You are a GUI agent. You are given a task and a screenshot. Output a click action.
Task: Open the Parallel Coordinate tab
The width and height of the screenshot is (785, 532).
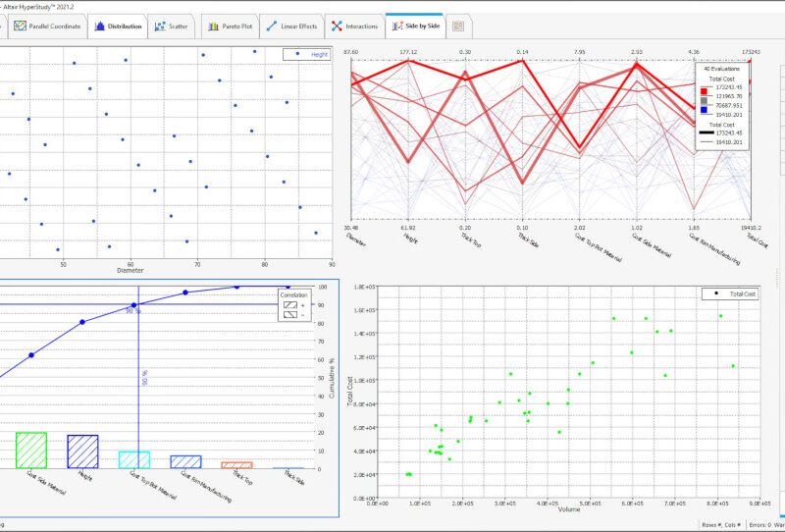(x=47, y=27)
